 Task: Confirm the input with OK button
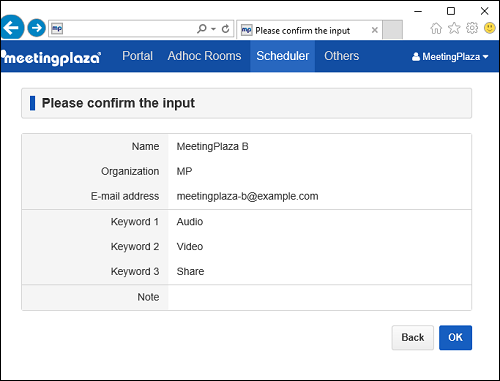(x=455, y=338)
